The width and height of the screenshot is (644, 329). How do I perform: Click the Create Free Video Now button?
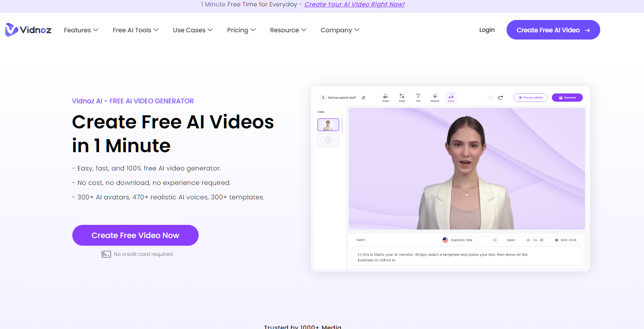(135, 235)
